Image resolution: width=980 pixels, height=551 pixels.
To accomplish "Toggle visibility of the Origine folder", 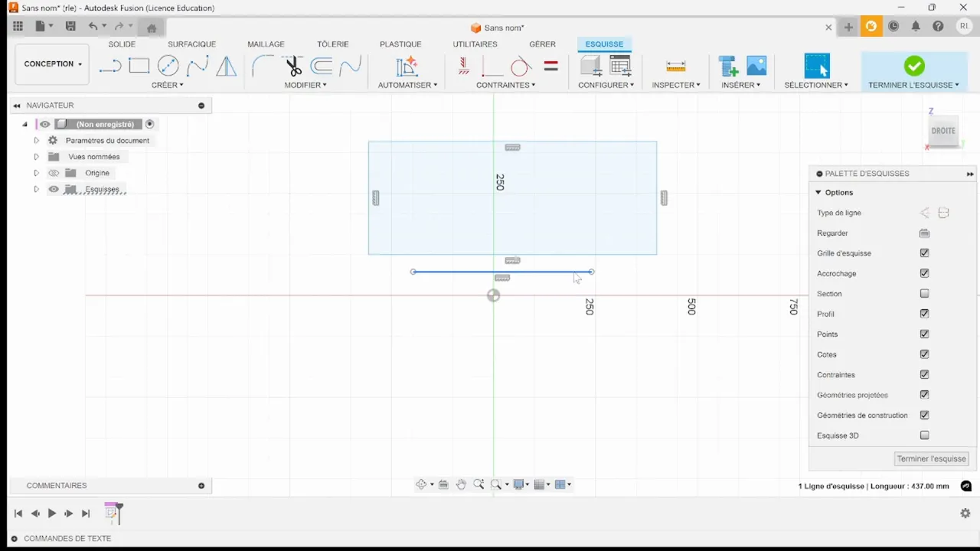I will (54, 172).
